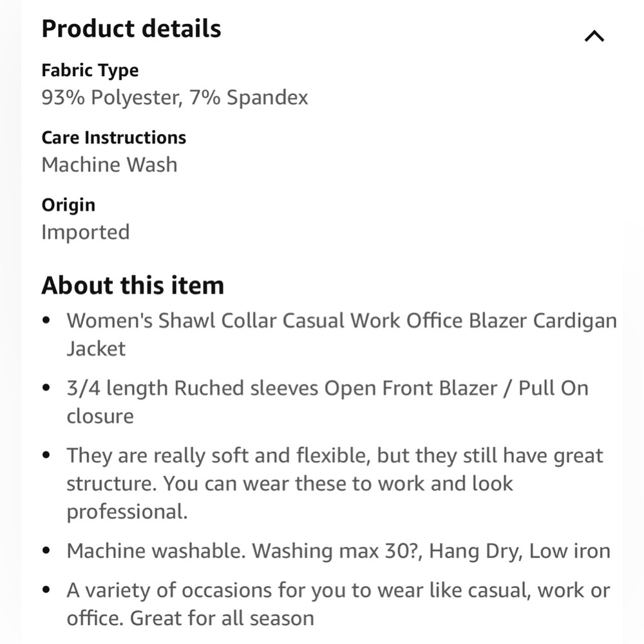Click the Care Instructions label
Viewport: 644px width, 644px height.
[113, 138]
